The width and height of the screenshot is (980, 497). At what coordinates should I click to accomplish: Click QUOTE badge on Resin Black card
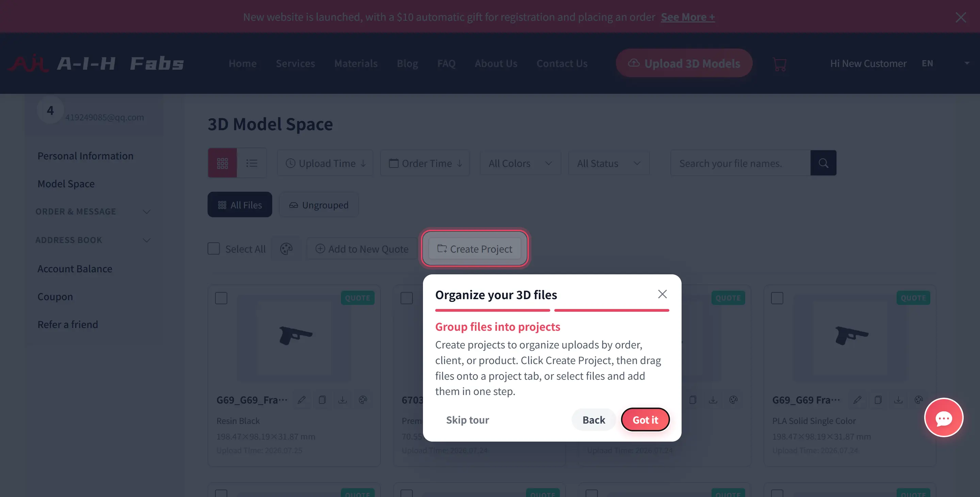click(358, 298)
